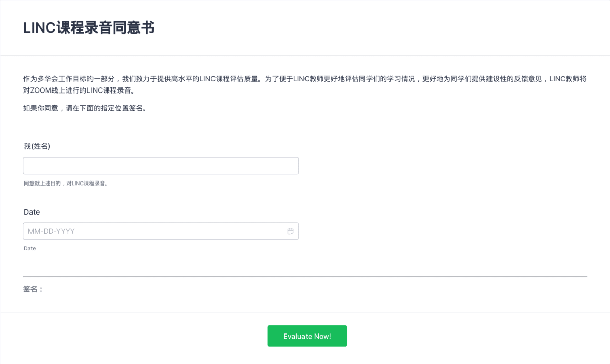The image size is (610, 364).
Task: Click inside the name box under 我(姓名)
Action: click(x=161, y=165)
